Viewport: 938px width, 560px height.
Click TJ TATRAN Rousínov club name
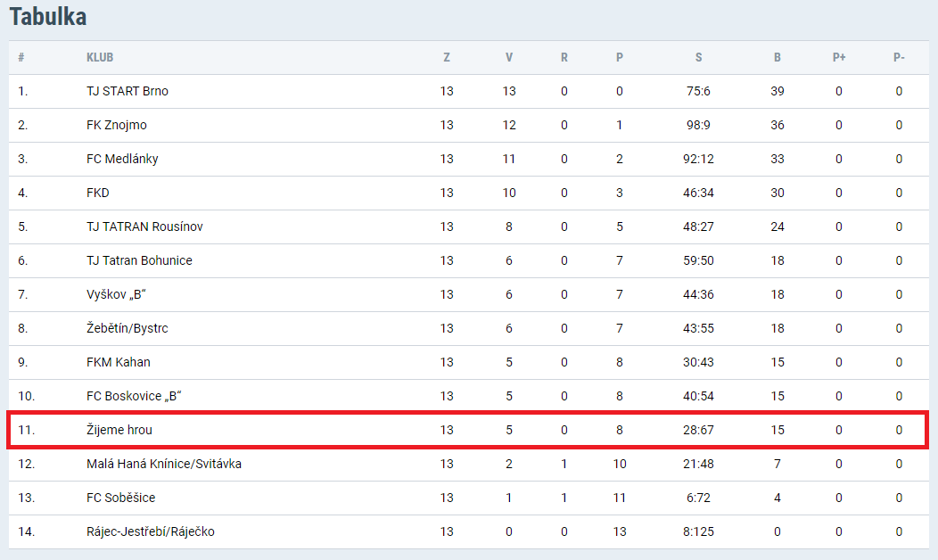(144, 226)
